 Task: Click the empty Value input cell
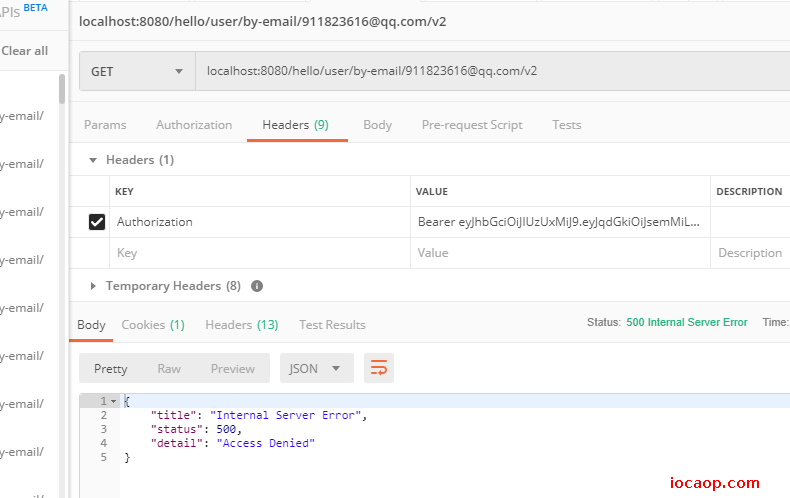pos(560,253)
